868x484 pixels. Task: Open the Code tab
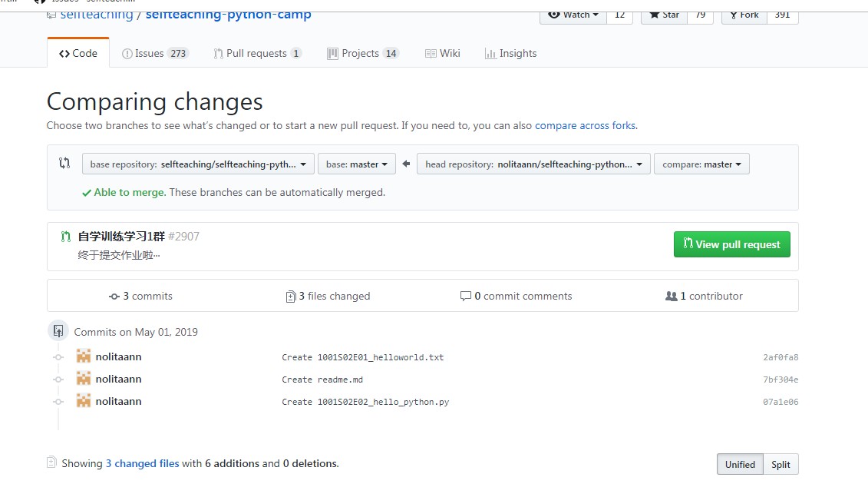pos(78,53)
